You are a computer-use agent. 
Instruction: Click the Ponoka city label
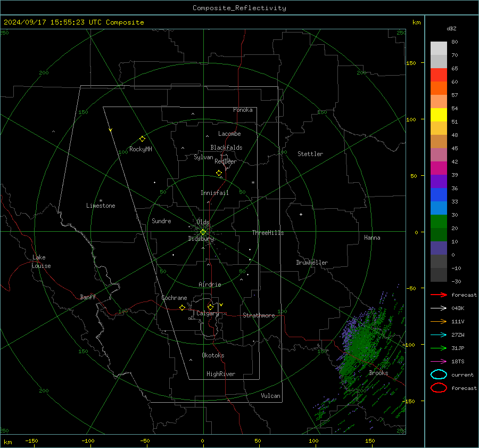tap(243, 110)
